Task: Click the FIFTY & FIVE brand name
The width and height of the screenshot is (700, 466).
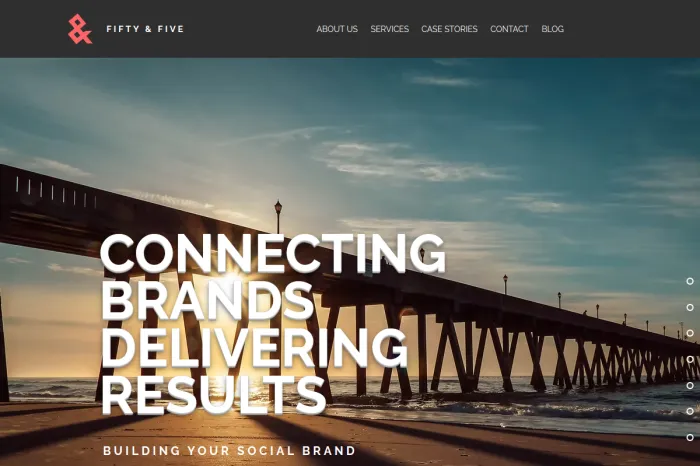Action: pos(145,29)
